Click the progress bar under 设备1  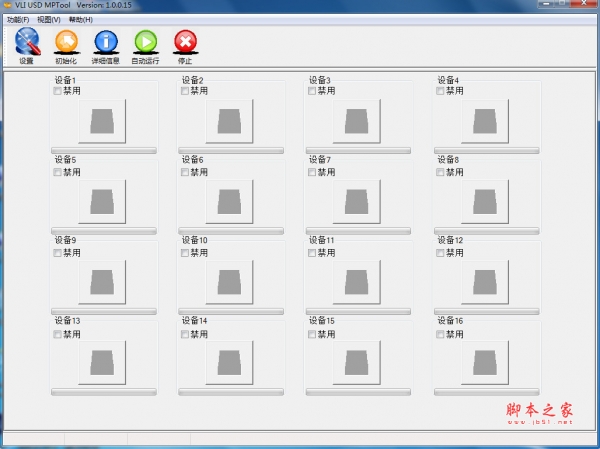pyautogui.click(x=104, y=150)
